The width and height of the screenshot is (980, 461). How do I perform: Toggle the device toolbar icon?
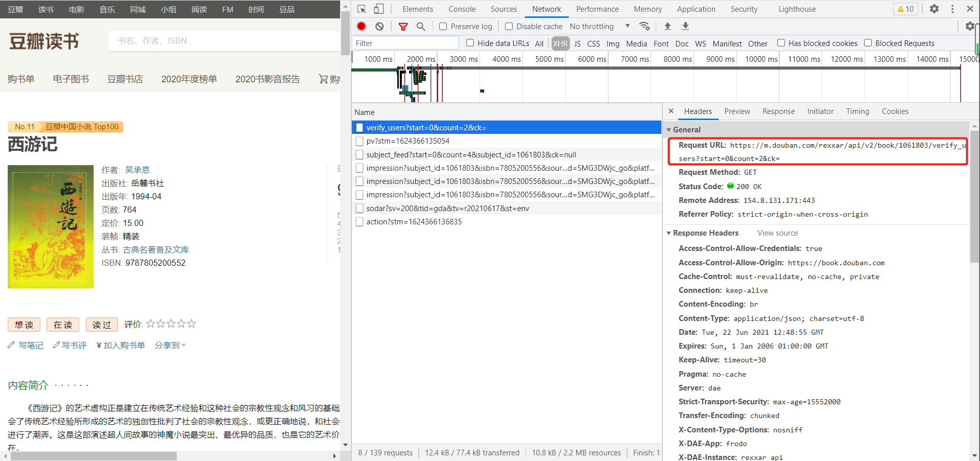coord(379,9)
